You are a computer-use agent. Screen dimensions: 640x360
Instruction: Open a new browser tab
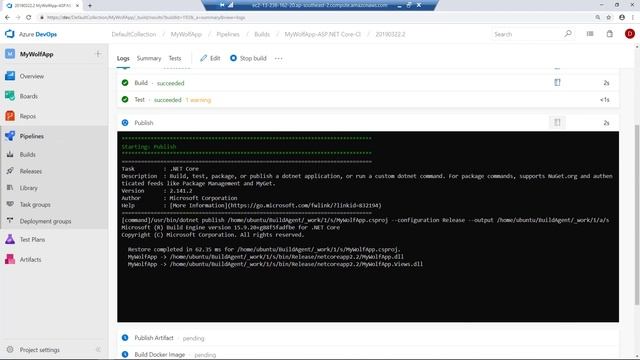tap(90, 6)
